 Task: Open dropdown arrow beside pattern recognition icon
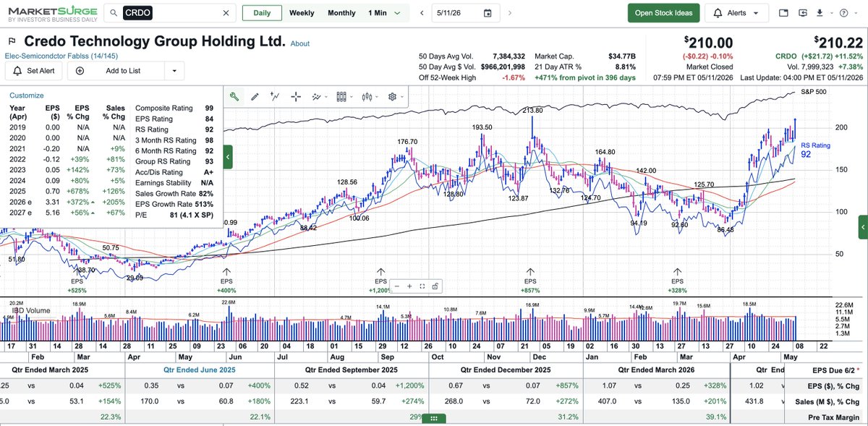[x=326, y=96]
